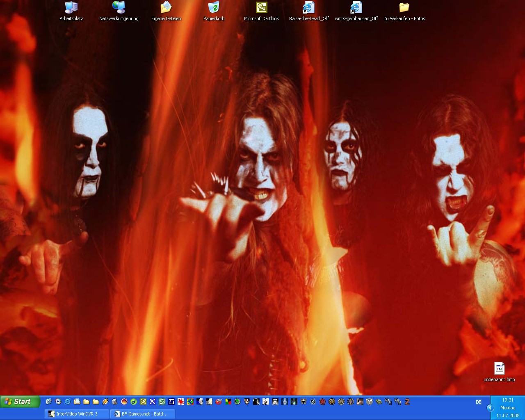Click the clock showing 19:31
This screenshot has height=420, width=525.
[508, 400]
